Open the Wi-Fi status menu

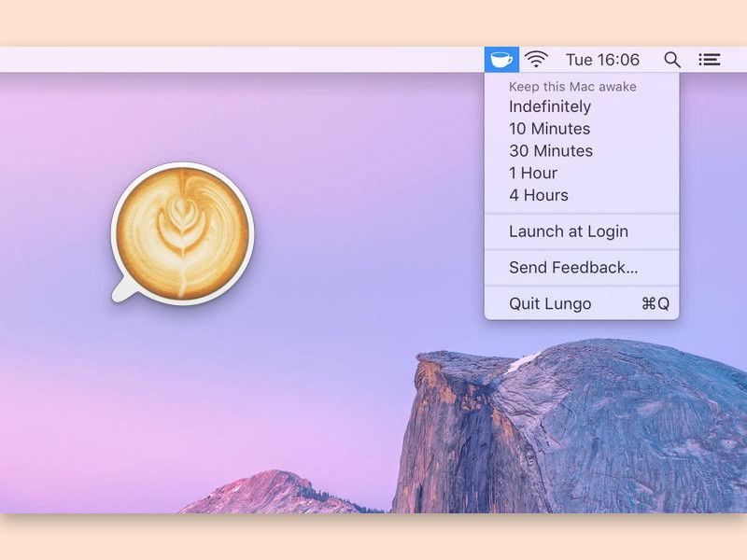(x=536, y=60)
